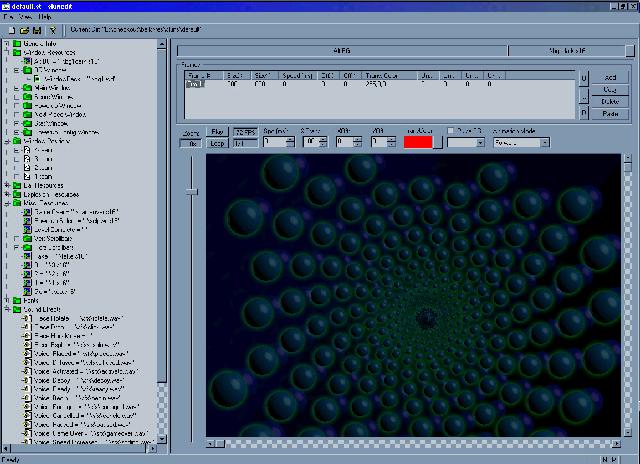Open the Animation Mode dropdown

click(544, 143)
